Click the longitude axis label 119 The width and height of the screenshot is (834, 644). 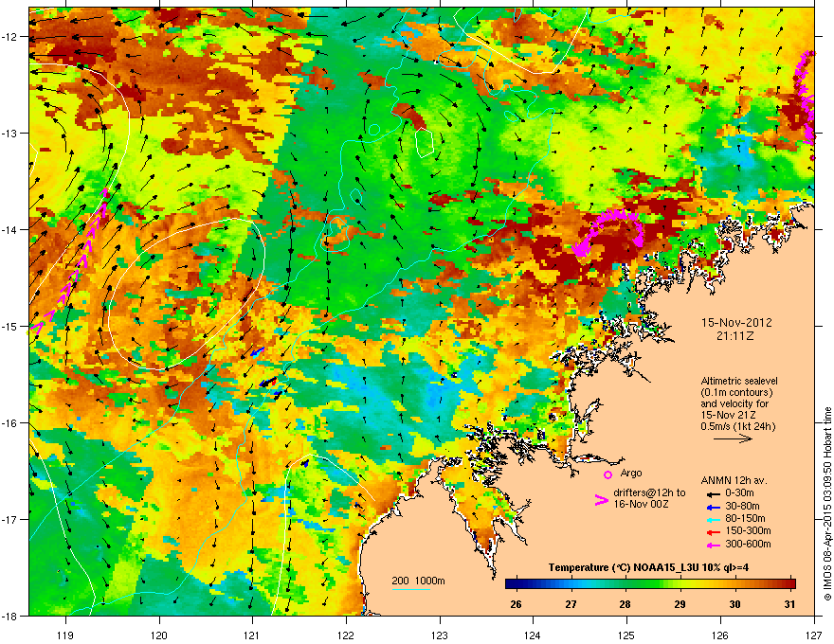[65, 635]
